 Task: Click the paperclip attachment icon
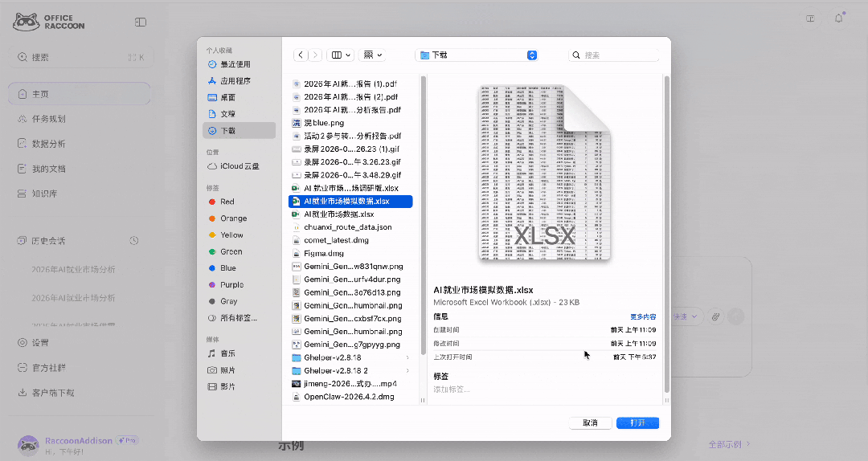tap(716, 316)
